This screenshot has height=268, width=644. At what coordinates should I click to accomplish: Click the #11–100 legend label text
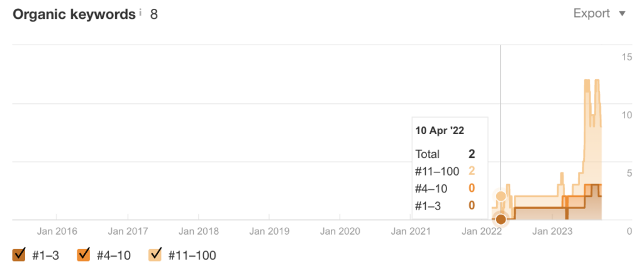tap(192, 255)
